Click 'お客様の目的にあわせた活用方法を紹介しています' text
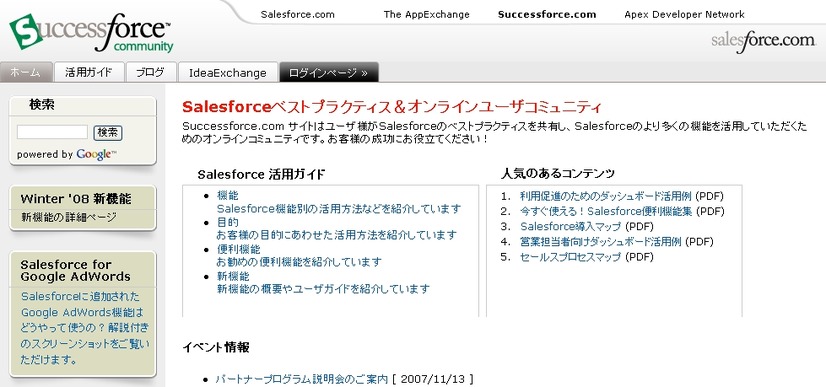The image size is (826, 387). pyautogui.click(x=337, y=235)
